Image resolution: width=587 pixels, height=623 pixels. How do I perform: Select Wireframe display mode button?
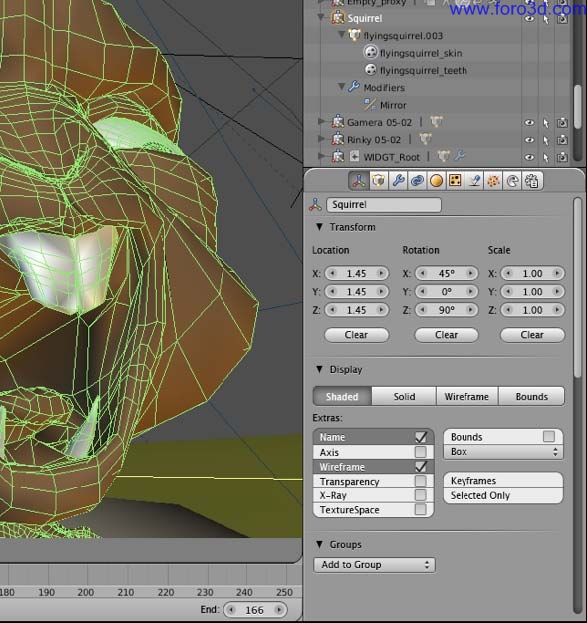(467, 397)
